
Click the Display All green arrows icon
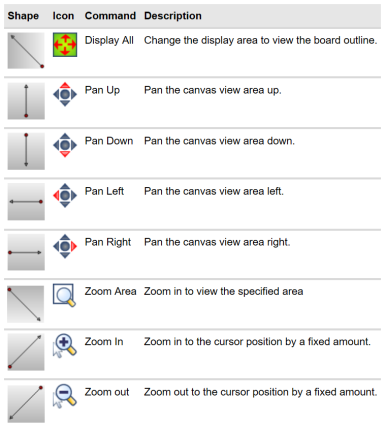point(65,44)
